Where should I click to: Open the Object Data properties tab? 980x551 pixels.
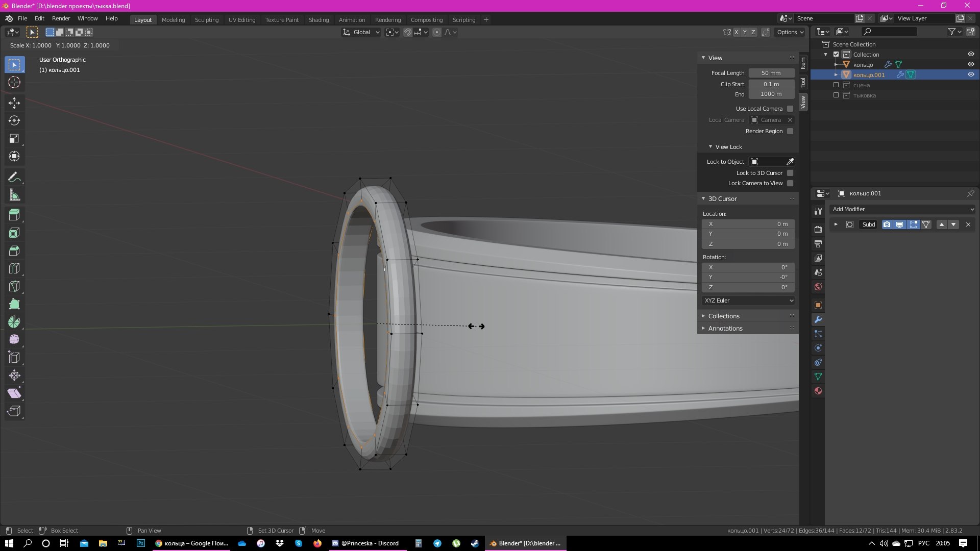818,377
